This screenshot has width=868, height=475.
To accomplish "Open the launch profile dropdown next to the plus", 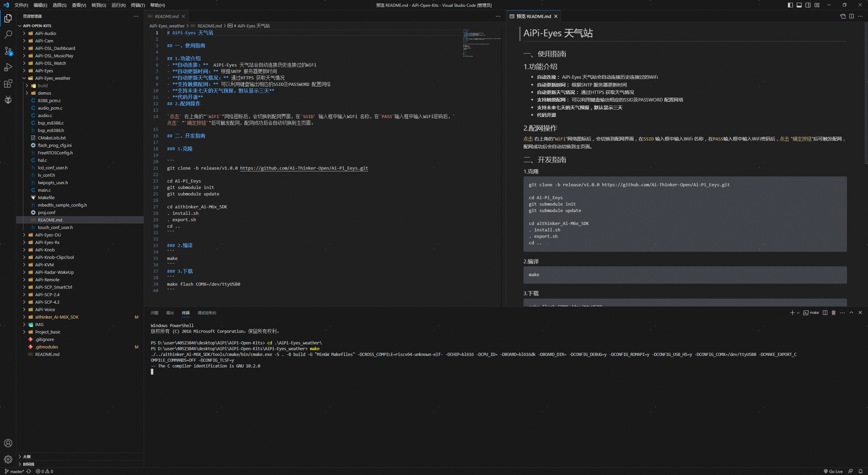I will pos(798,312).
